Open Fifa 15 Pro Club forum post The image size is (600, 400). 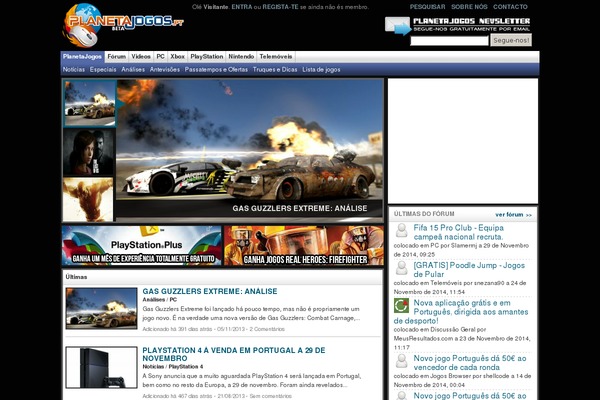458,232
